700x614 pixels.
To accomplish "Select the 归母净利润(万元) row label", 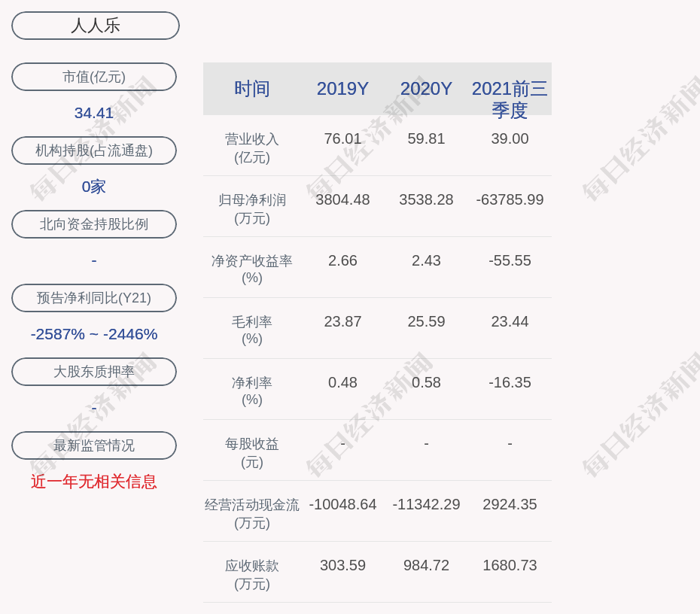I will pos(252,209).
